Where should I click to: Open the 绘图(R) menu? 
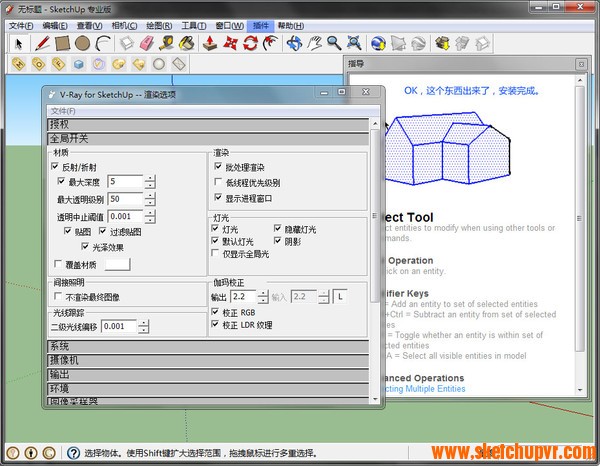tap(158, 24)
